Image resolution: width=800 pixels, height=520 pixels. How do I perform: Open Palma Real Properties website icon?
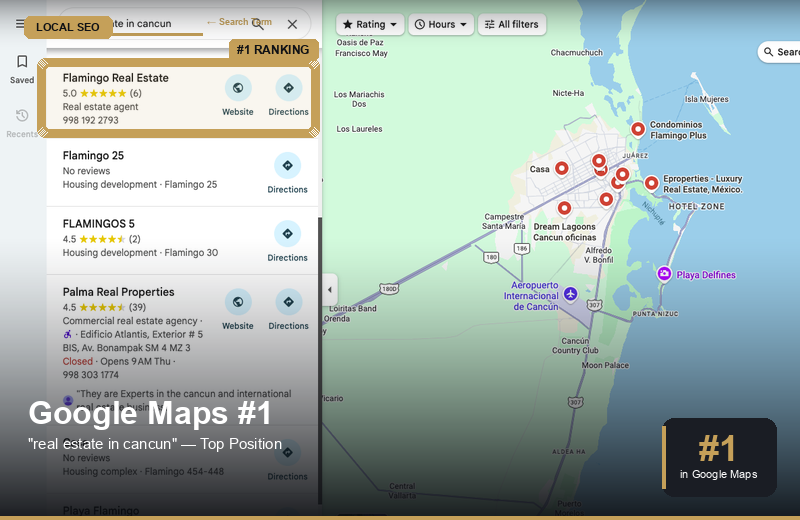pyautogui.click(x=238, y=302)
